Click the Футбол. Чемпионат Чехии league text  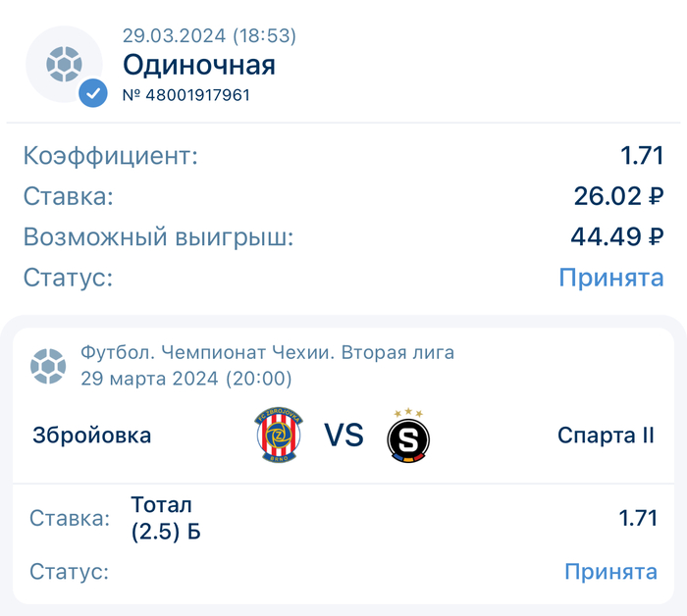pos(267,353)
